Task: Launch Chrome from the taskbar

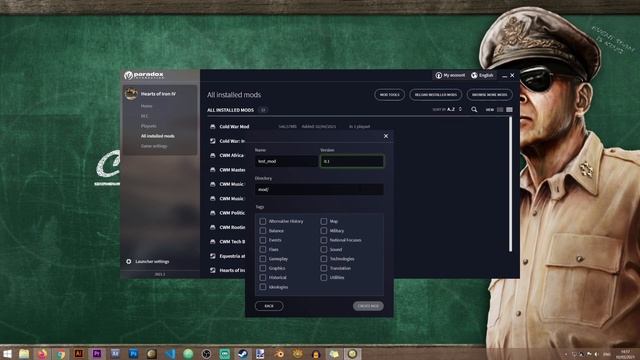Action: [61, 354]
